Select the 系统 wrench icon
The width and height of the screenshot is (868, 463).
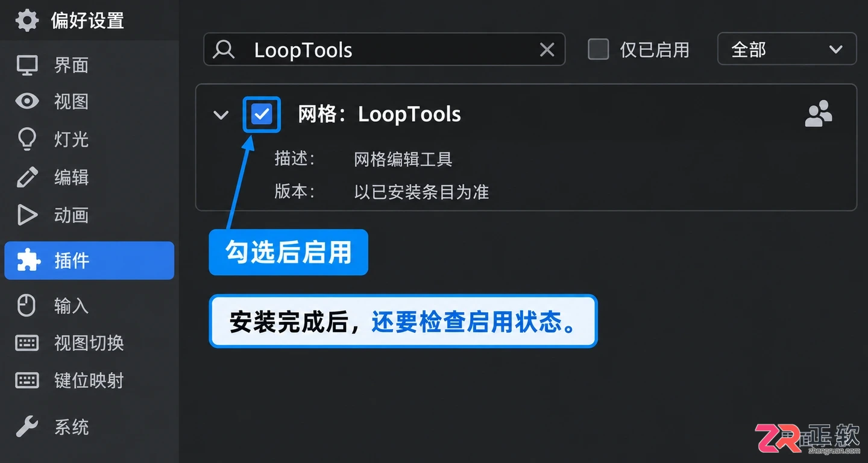click(27, 427)
